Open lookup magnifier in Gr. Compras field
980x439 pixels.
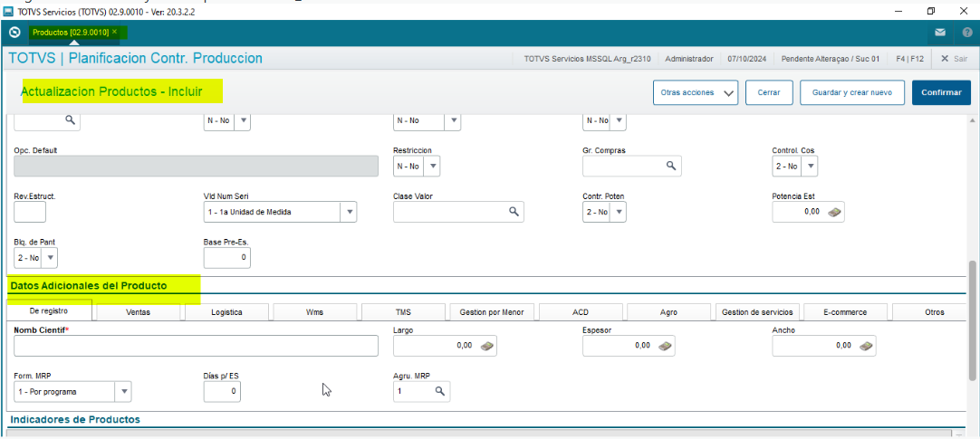tap(670, 166)
